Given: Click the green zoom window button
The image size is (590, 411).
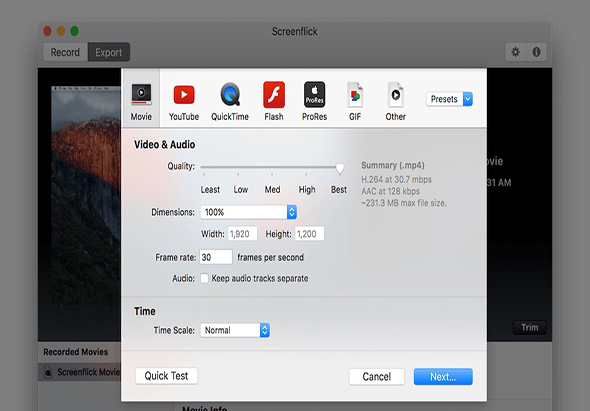Looking at the screenshot, I should pyautogui.click(x=75, y=31).
